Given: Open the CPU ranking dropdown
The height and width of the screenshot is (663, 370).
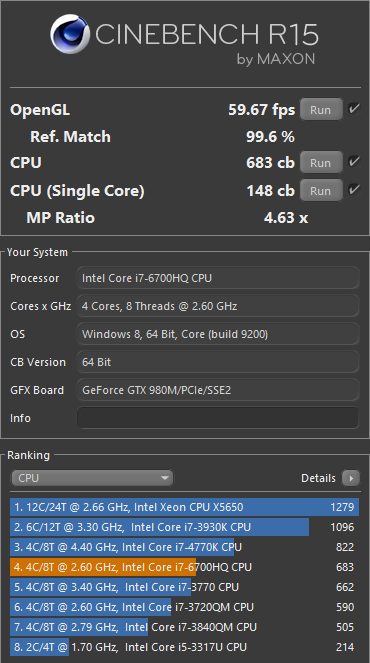Looking at the screenshot, I should pyautogui.click(x=92, y=478).
